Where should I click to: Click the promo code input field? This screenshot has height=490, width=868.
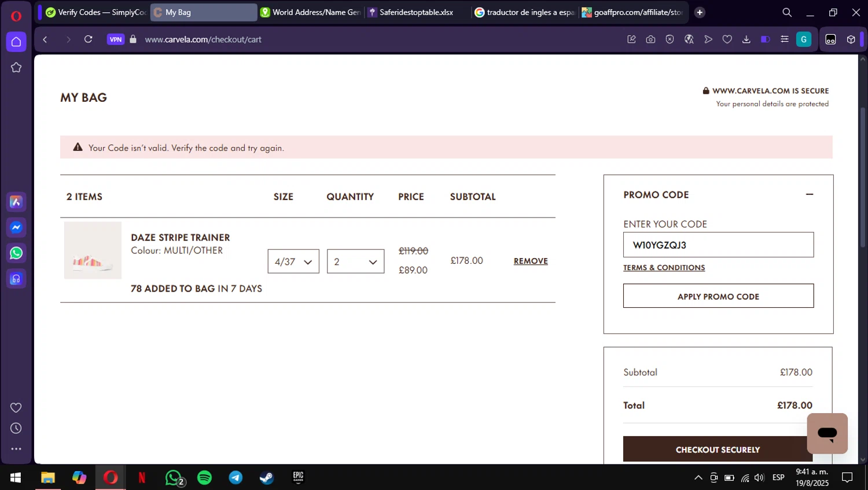coord(718,245)
